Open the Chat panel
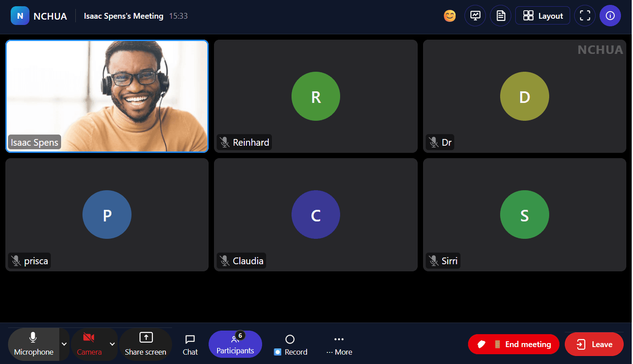Screen dimensions: 633x364 [x=190, y=345]
